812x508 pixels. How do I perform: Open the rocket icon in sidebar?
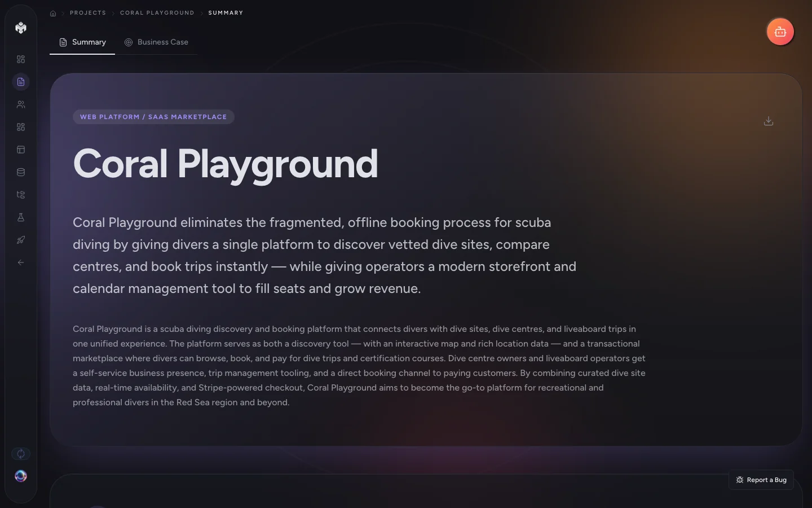point(21,240)
